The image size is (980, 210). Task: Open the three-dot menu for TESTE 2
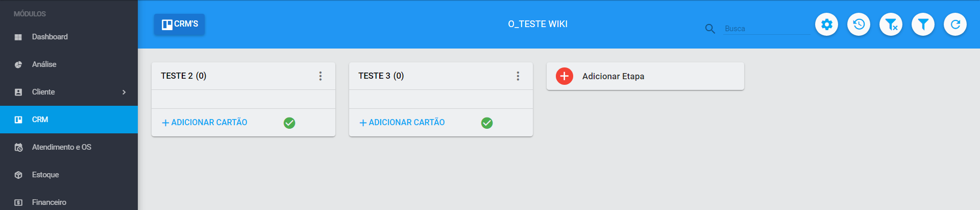pos(321,76)
